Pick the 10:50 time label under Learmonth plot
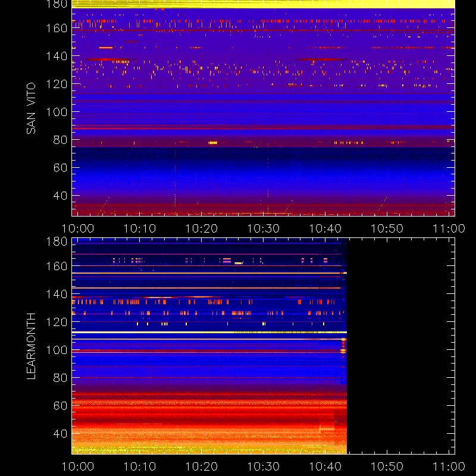 [x=387, y=466]
